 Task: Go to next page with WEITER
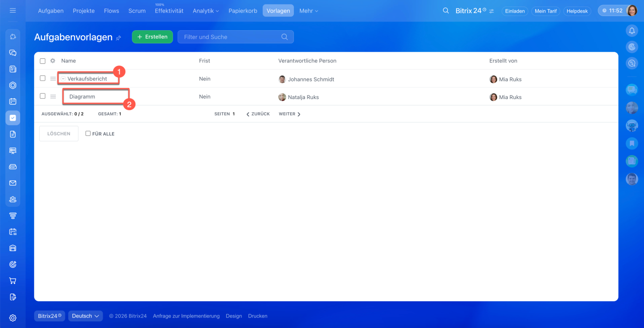(290, 114)
